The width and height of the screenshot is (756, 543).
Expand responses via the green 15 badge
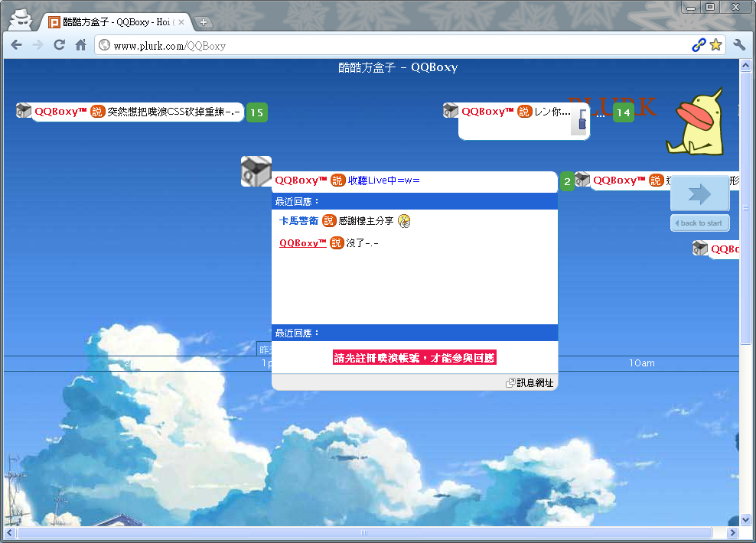[256, 112]
